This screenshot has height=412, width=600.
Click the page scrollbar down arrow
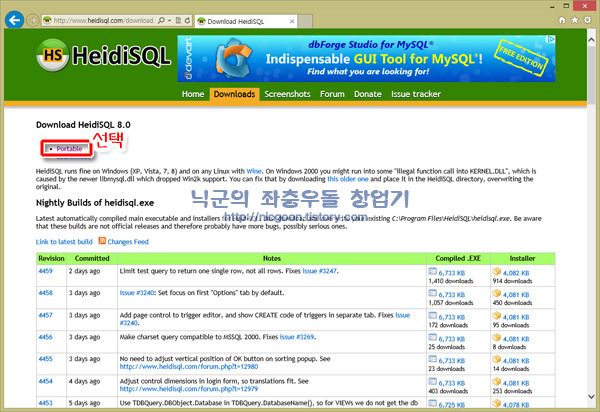[591, 397]
